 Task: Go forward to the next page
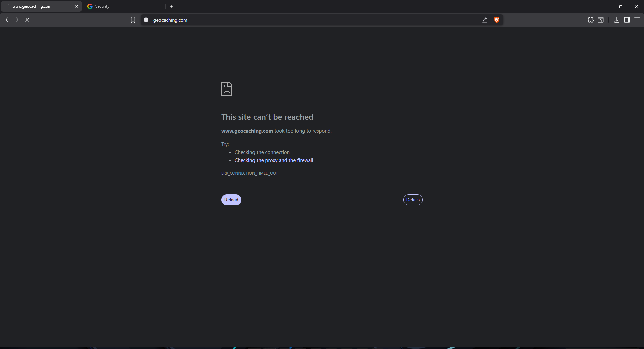[x=17, y=20]
